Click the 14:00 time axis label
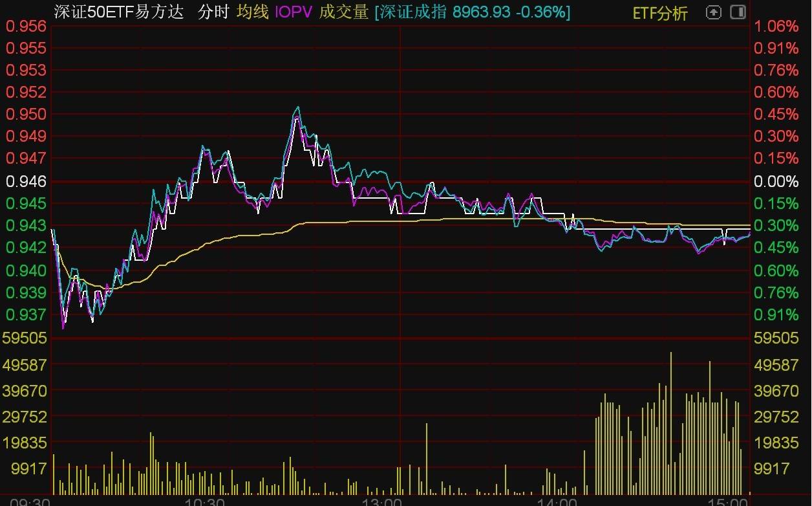This screenshot has height=506, width=812. point(559,501)
